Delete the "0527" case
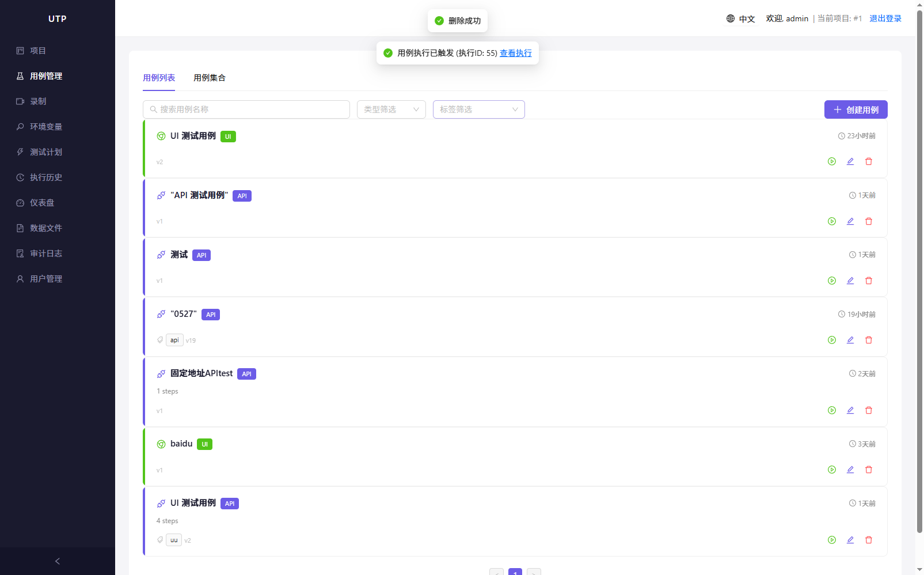 [x=869, y=340]
